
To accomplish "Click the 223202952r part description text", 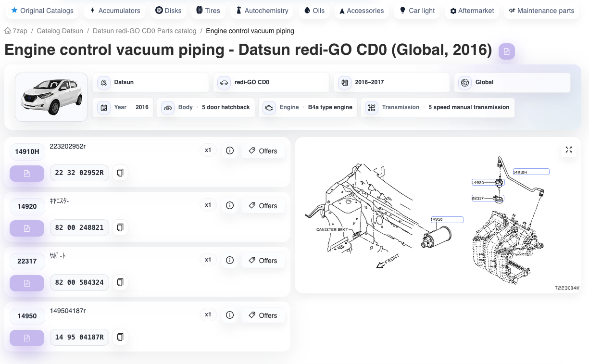I will click(68, 146).
